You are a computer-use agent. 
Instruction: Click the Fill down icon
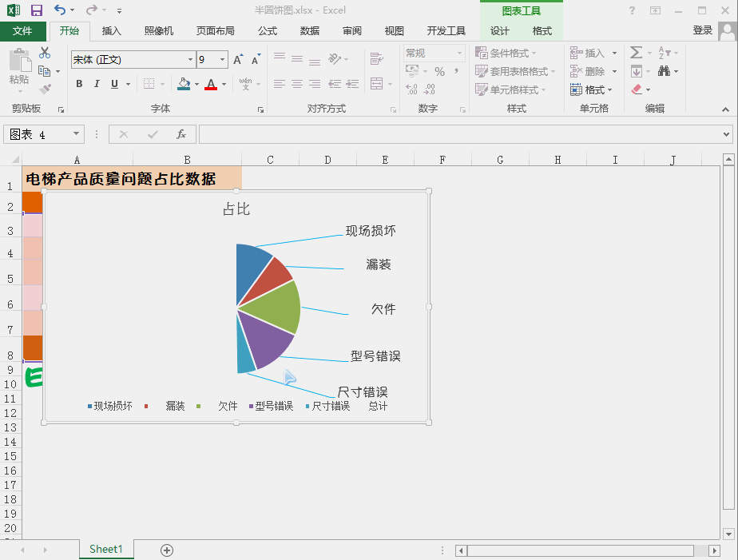click(637, 71)
